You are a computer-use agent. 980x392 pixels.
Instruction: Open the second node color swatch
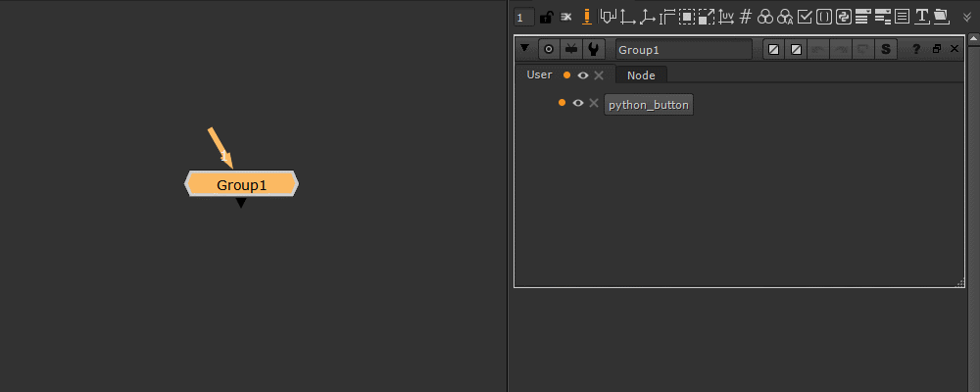[x=796, y=49]
